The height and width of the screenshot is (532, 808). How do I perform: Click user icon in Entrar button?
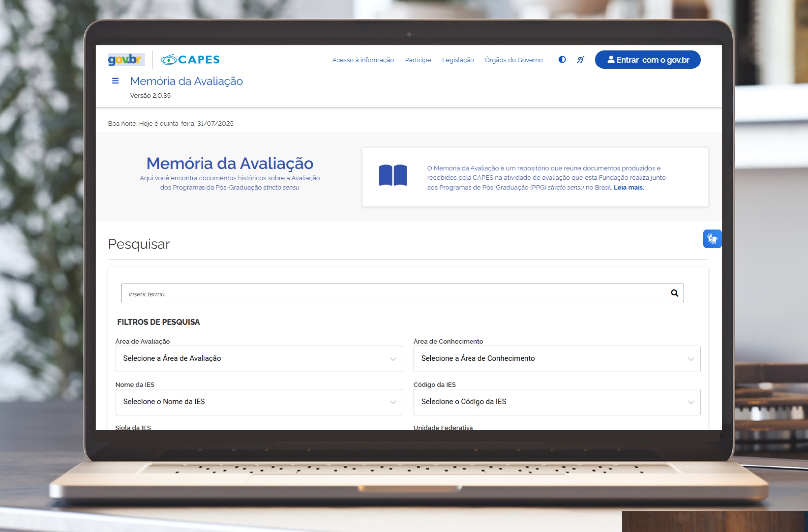coord(611,60)
